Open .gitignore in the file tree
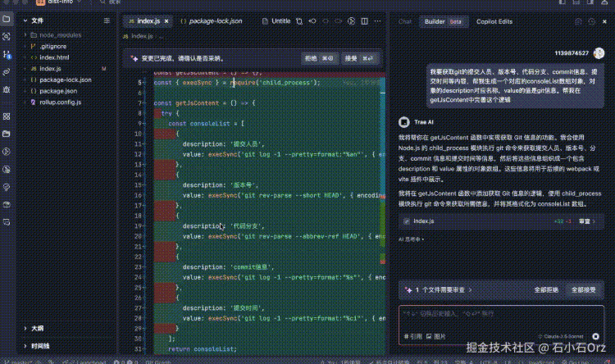 53,46
